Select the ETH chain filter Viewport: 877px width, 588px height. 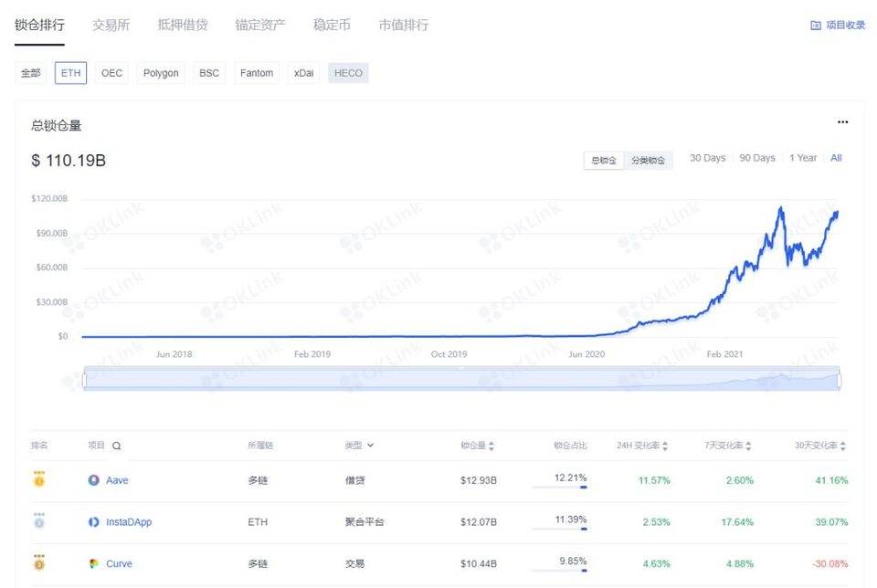point(70,73)
